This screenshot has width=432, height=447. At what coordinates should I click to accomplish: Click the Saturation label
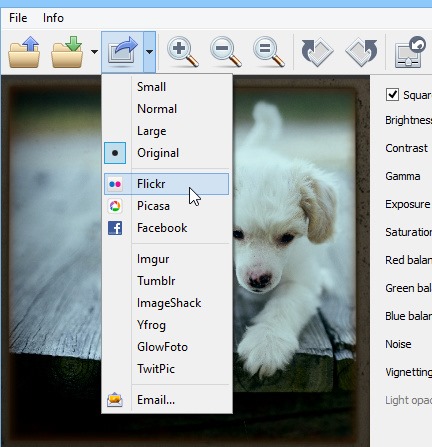pos(409,232)
